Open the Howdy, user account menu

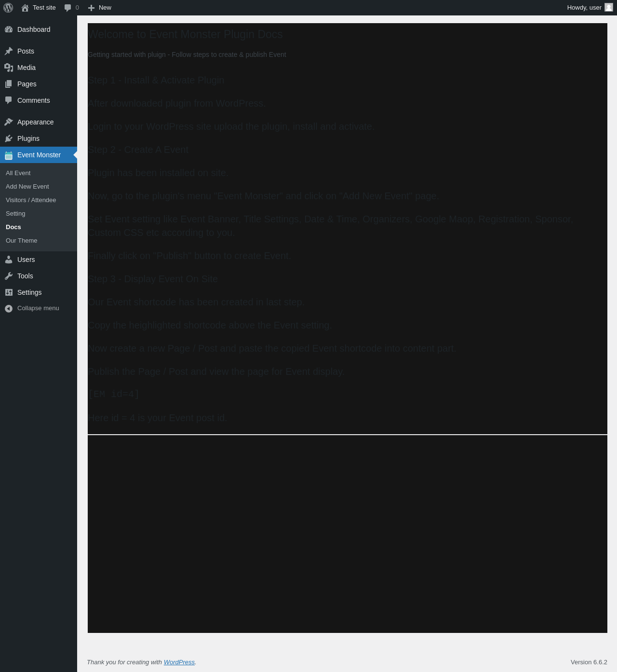click(x=590, y=8)
